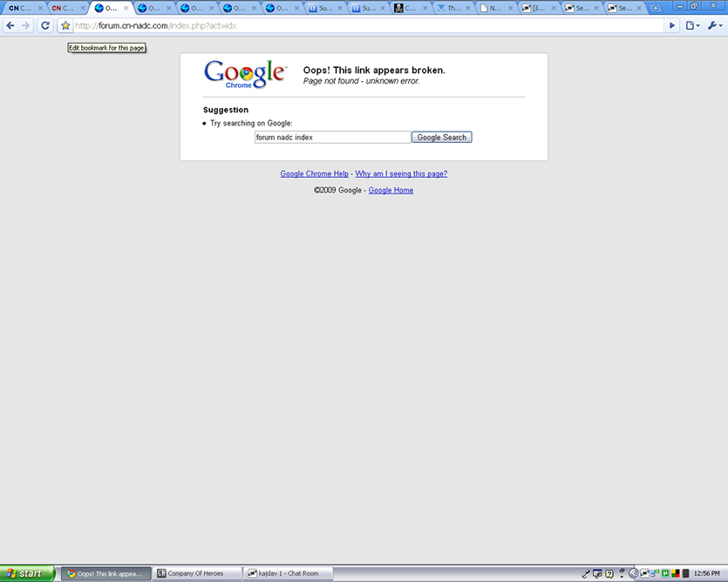Switch to Company Of Heroes in taskbar
Viewport: 728px width, 582px height.
197,573
